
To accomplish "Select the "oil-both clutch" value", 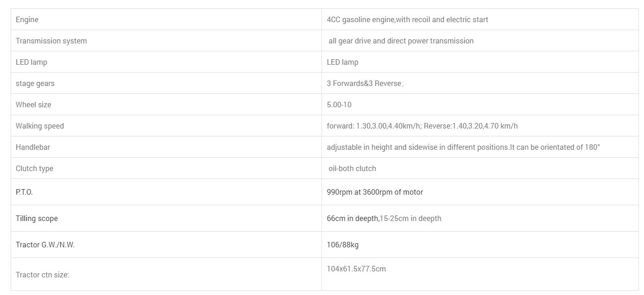I will tap(352, 168).
